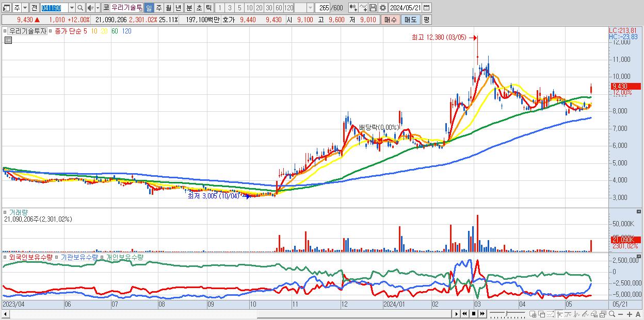Open chart settings gear icon

382,8
